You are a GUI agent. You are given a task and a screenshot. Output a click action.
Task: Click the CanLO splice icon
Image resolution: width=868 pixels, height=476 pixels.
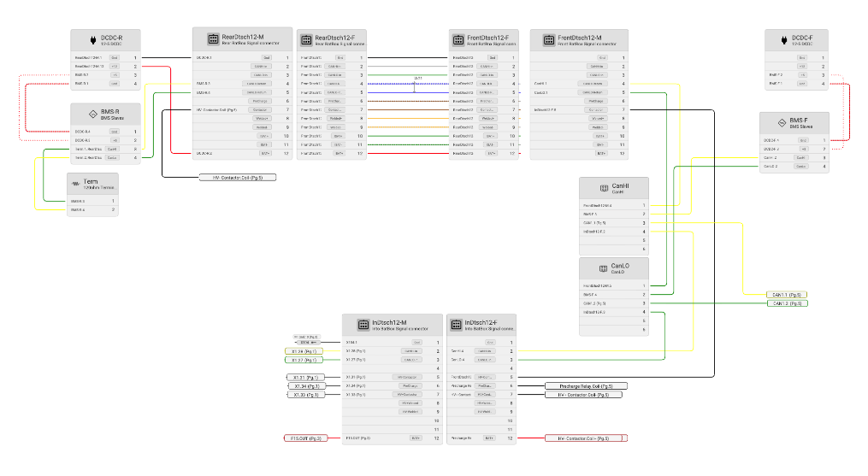[x=604, y=268]
